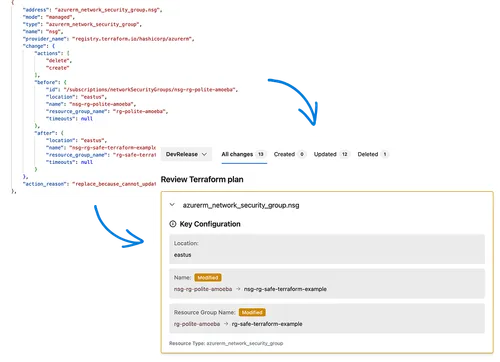This screenshot has height=362, width=500.
Task: Click new name nsg-rg-safe-terraform-example
Action: click(285, 289)
